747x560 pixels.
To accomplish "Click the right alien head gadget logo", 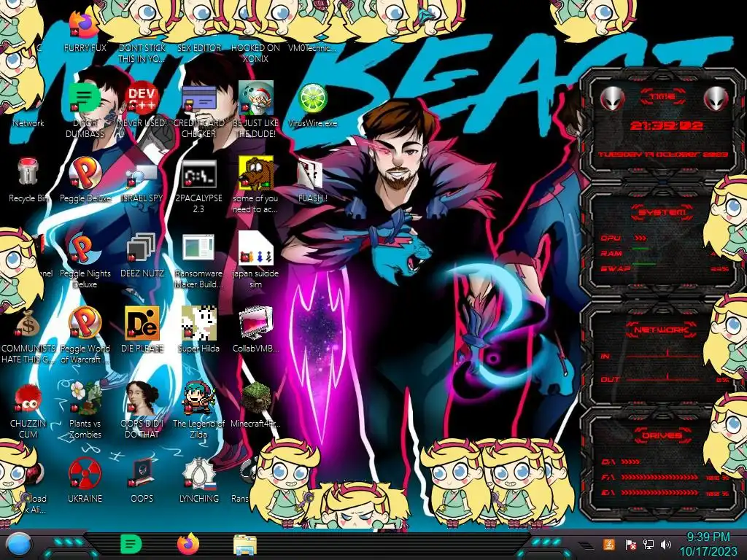I will 716,98.
